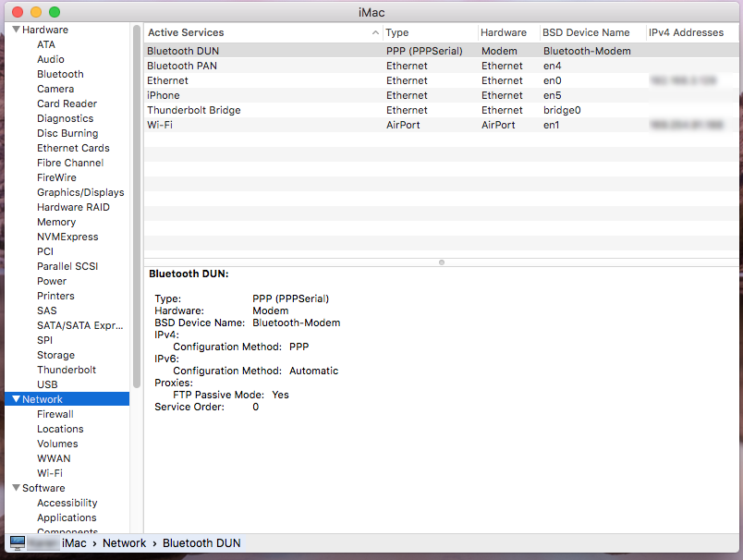Expand the Software section disclosure triangle
743x560 pixels.
16,487
